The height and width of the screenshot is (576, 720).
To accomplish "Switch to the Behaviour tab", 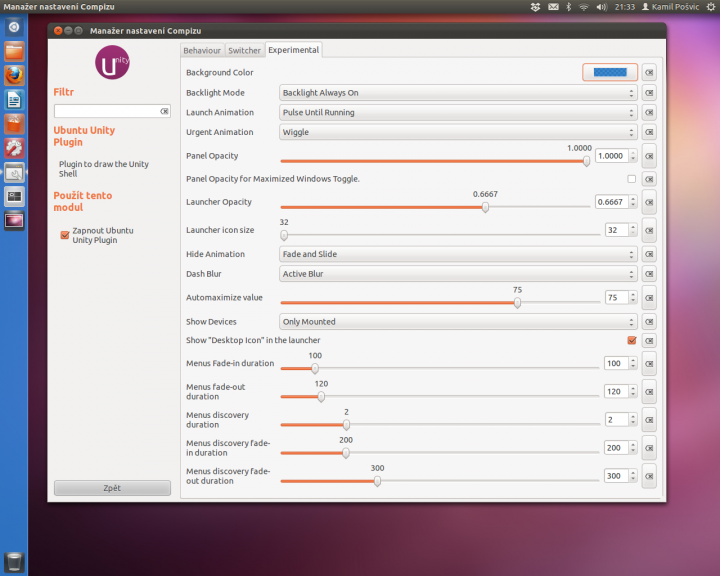I will tap(202, 50).
